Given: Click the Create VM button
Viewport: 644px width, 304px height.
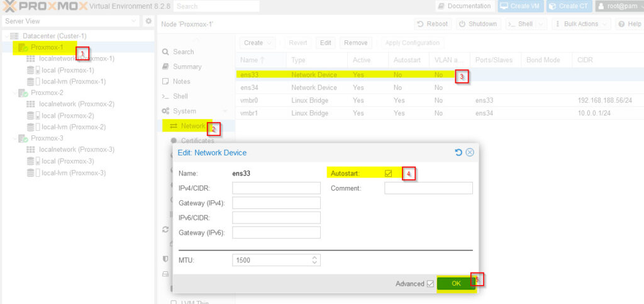Looking at the screenshot, I should (x=521, y=6).
